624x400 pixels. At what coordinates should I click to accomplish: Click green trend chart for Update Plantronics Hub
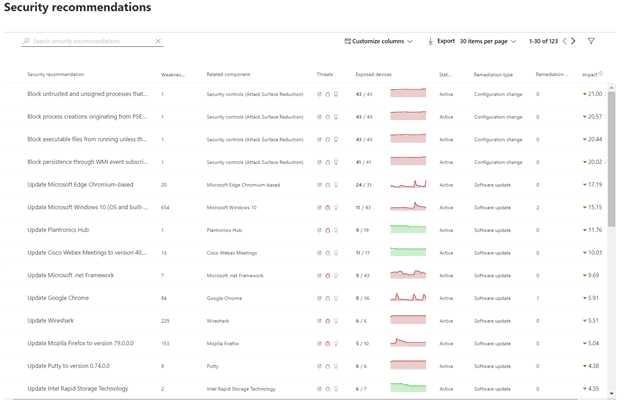(x=408, y=229)
